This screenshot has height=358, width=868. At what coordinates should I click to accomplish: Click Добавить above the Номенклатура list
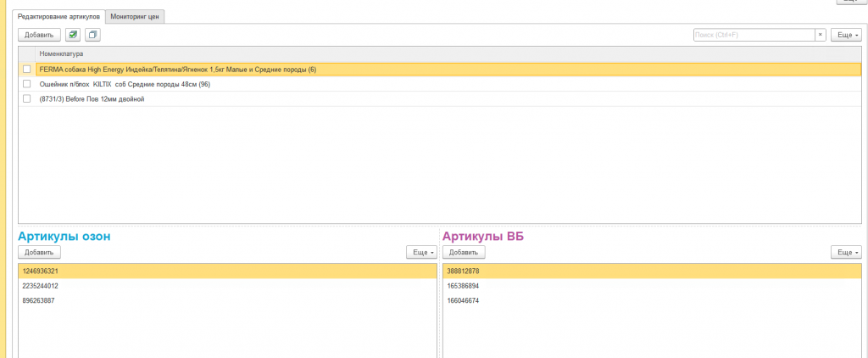pyautogui.click(x=39, y=35)
